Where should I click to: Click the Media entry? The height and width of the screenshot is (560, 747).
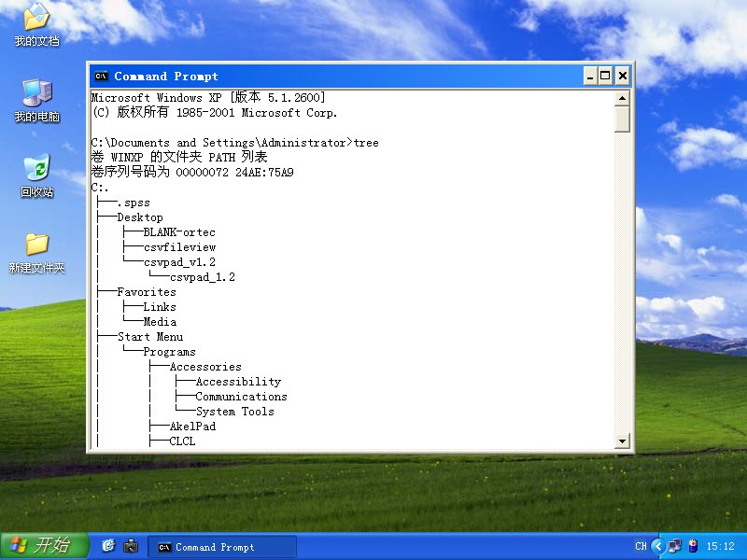pyautogui.click(x=160, y=322)
